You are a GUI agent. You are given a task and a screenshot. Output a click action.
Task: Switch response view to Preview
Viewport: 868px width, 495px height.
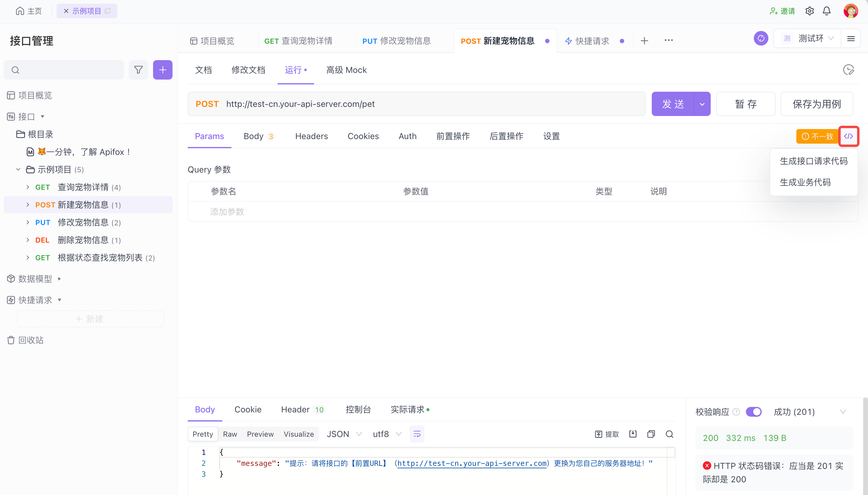point(260,434)
